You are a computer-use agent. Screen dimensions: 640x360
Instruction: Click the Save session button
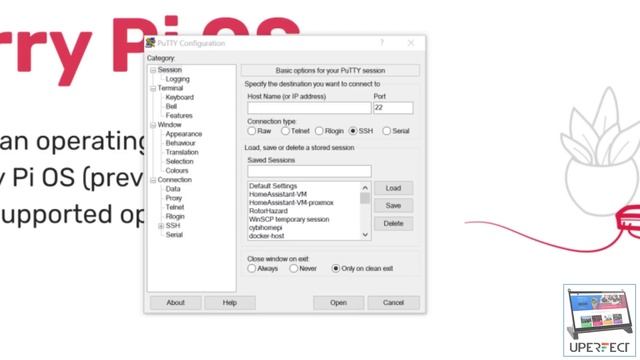coord(393,206)
